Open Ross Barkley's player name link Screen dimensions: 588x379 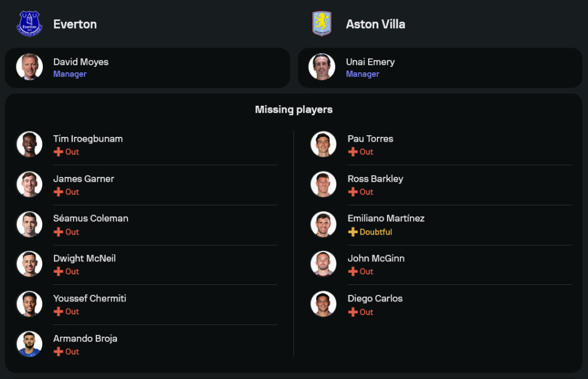click(x=375, y=179)
